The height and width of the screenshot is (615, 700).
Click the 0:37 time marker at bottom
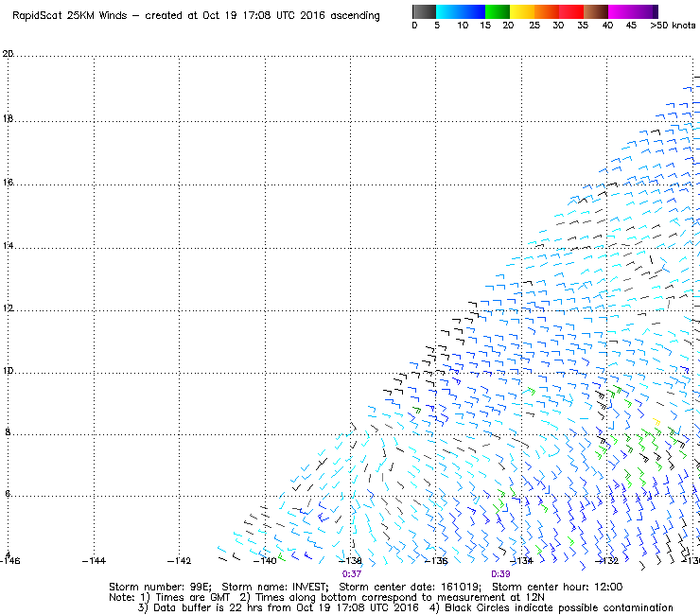pos(352,574)
